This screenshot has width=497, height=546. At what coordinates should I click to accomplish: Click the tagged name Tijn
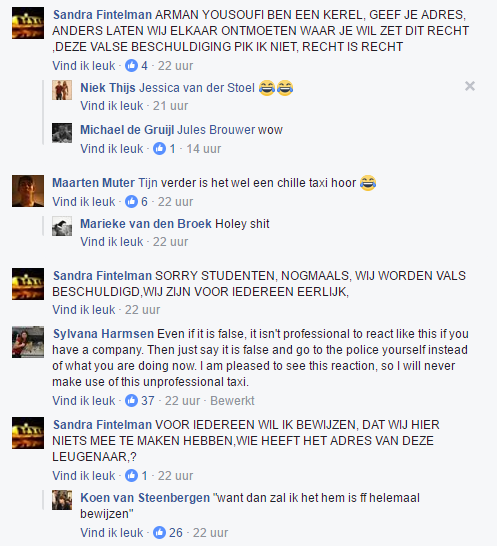tap(148, 183)
